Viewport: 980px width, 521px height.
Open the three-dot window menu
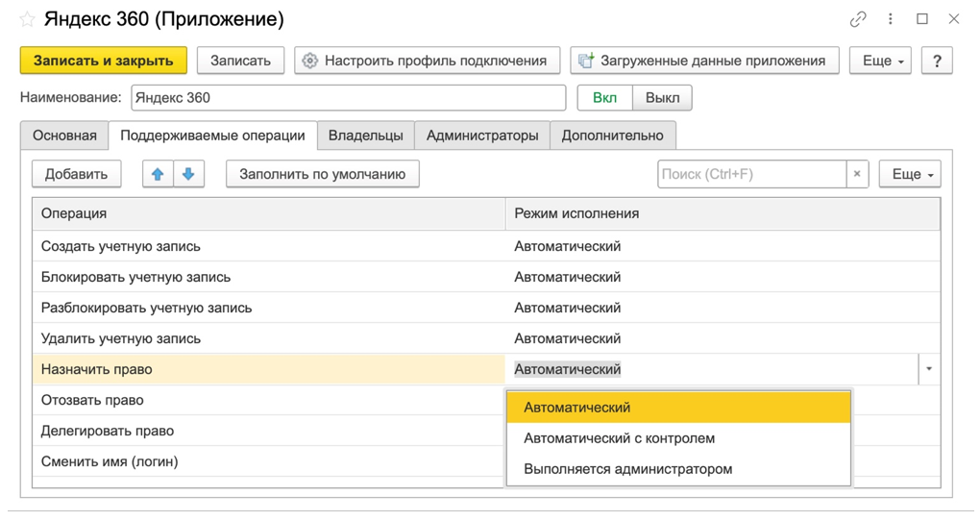coord(891,19)
